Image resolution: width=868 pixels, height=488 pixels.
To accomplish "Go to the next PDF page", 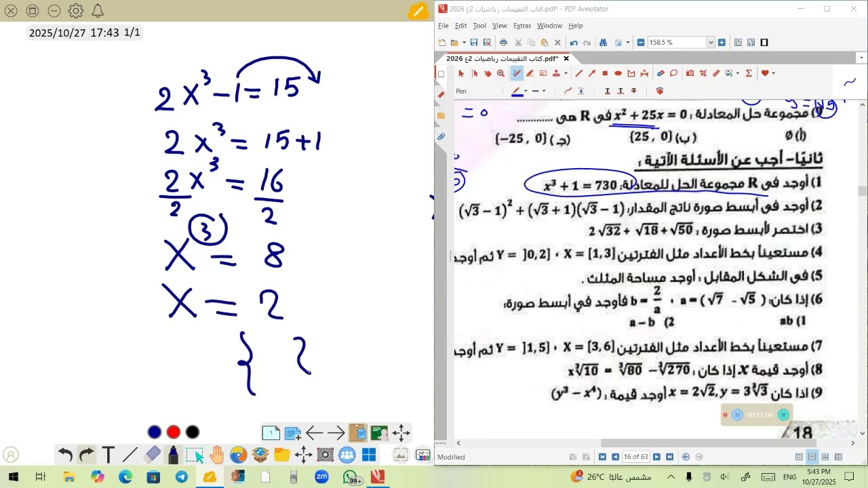I will (x=656, y=457).
